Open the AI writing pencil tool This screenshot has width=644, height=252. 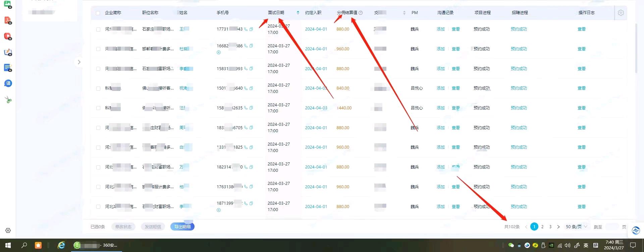click(8, 52)
